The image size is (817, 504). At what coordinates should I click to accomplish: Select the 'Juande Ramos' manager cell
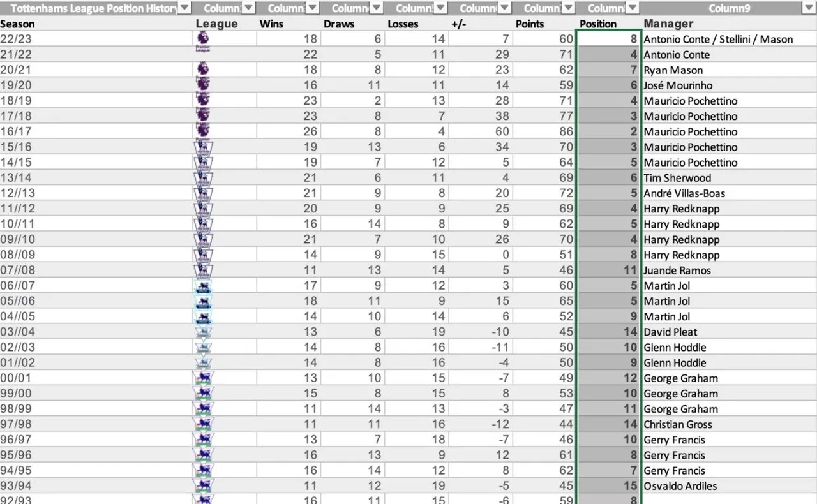coord(728,270)
